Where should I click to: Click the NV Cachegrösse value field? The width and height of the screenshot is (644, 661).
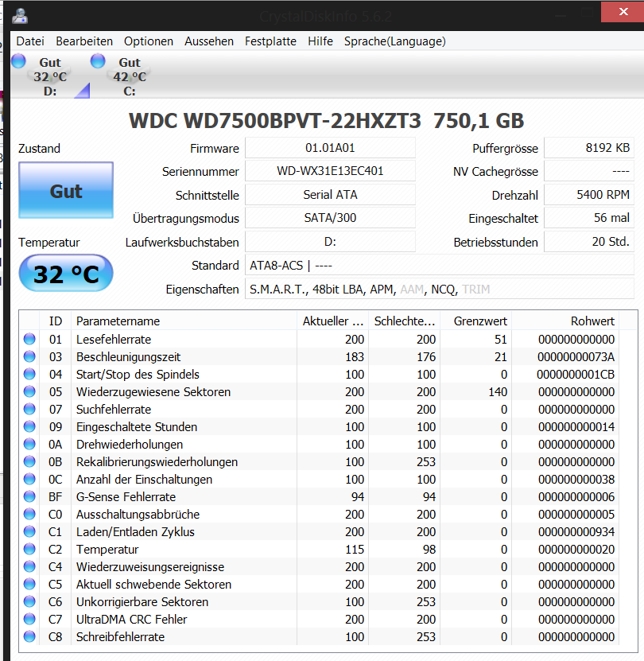click(589, 171)
